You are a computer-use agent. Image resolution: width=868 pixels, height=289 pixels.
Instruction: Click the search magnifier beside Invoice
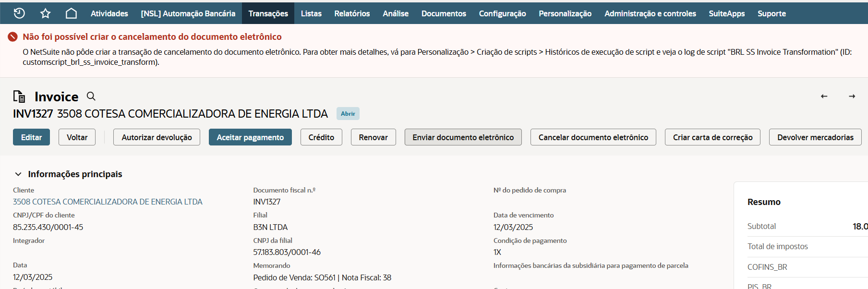click(x=91, y=96)
